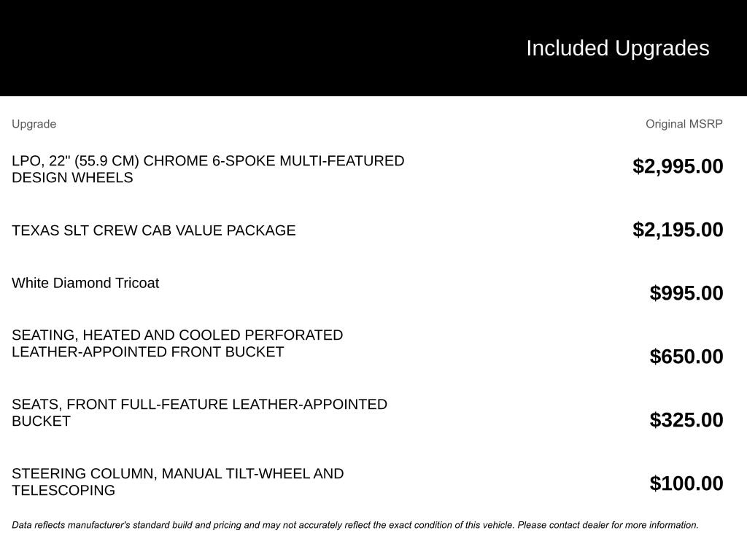Click the Upgrade column header
747x560 pixels.
34,124
